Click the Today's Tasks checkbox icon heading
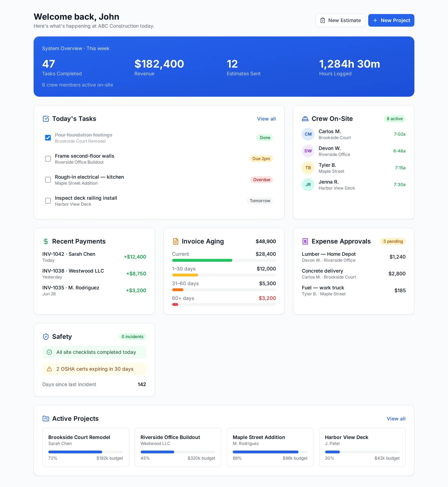The width and height of the screenshot is (448, 487). pos(46,119)
